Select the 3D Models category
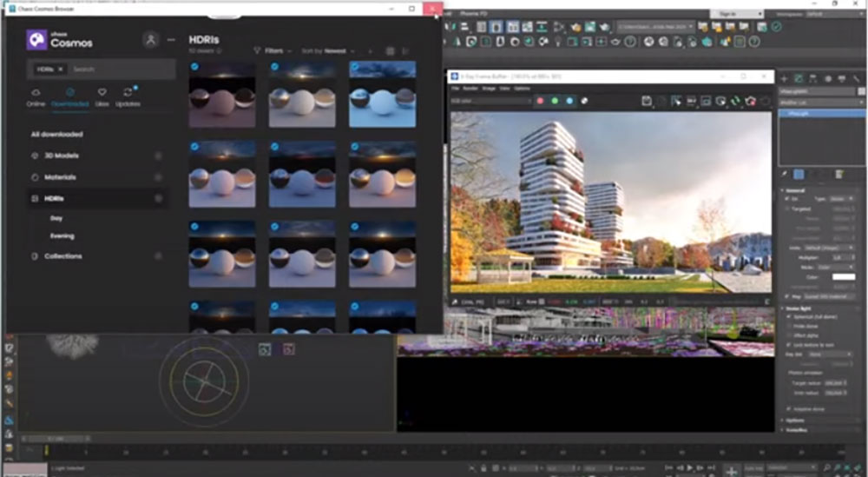 coord(61,156)
